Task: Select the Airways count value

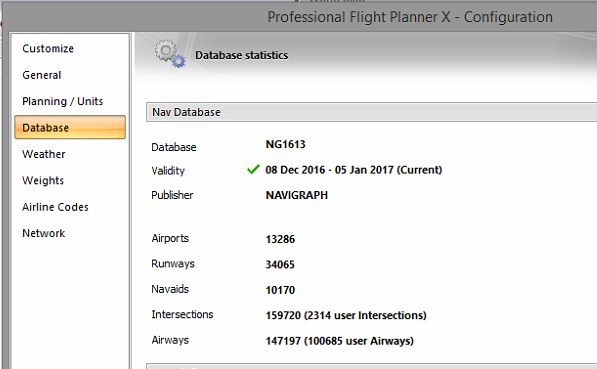Action: tap(340, 341)
